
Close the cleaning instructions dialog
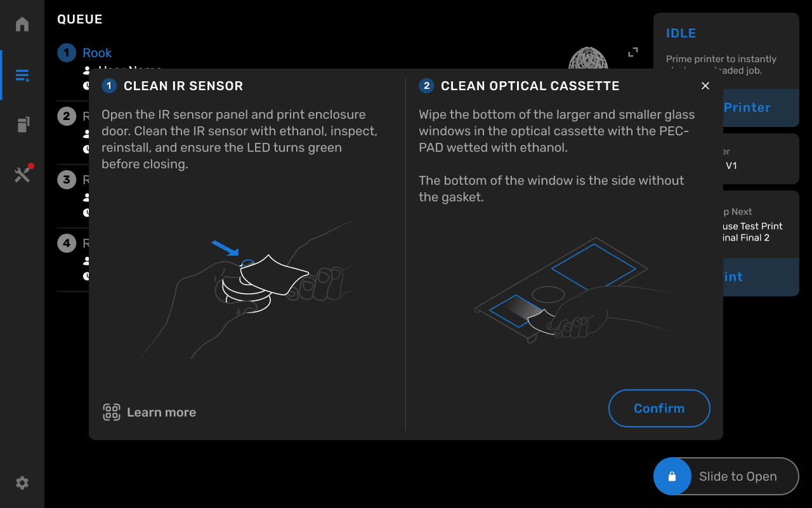click(705, 86)
